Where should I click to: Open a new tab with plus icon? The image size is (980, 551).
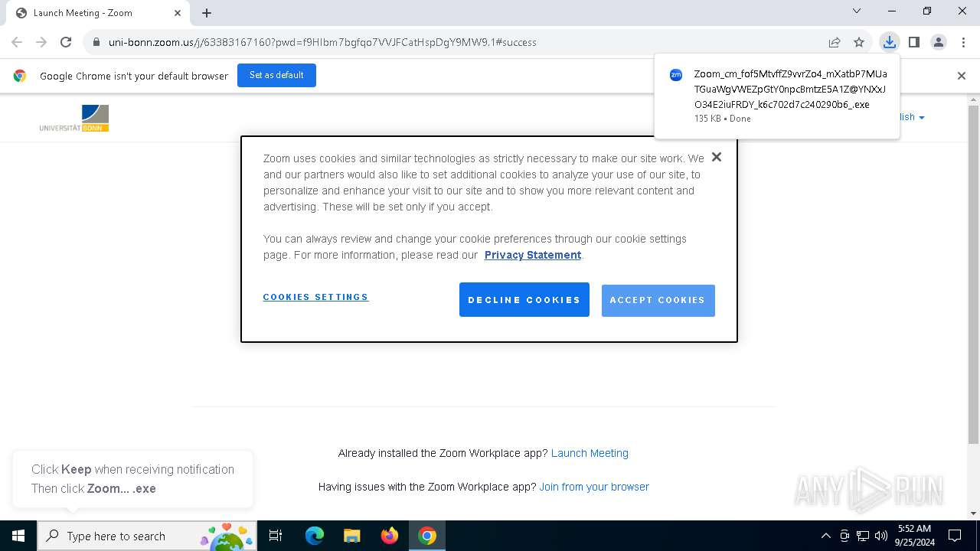coord(207,12)
